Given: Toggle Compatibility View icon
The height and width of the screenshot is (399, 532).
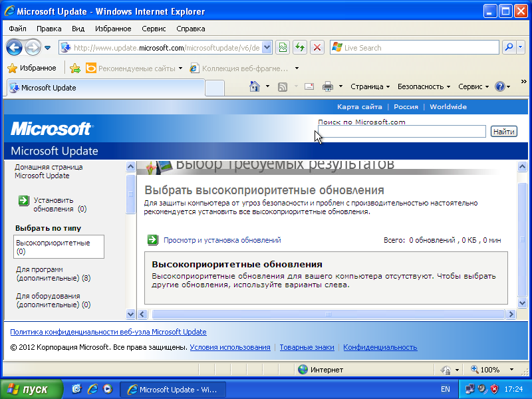Looking at the screenshot, I should click(x=283, y=47).
